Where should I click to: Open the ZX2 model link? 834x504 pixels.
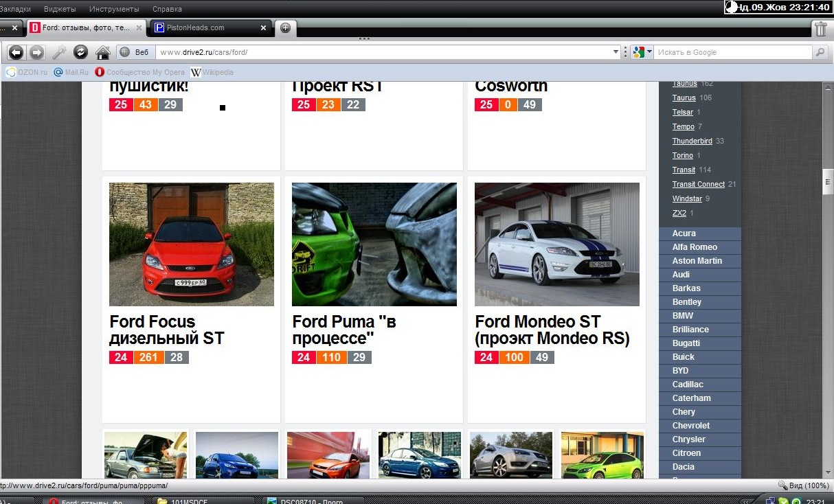pos(679,213)
